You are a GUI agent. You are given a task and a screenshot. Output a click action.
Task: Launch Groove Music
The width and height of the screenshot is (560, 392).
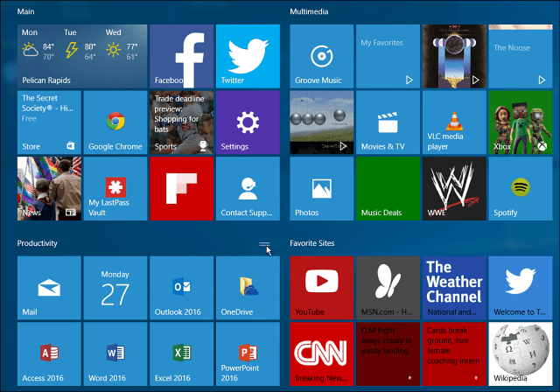(321, 56)
